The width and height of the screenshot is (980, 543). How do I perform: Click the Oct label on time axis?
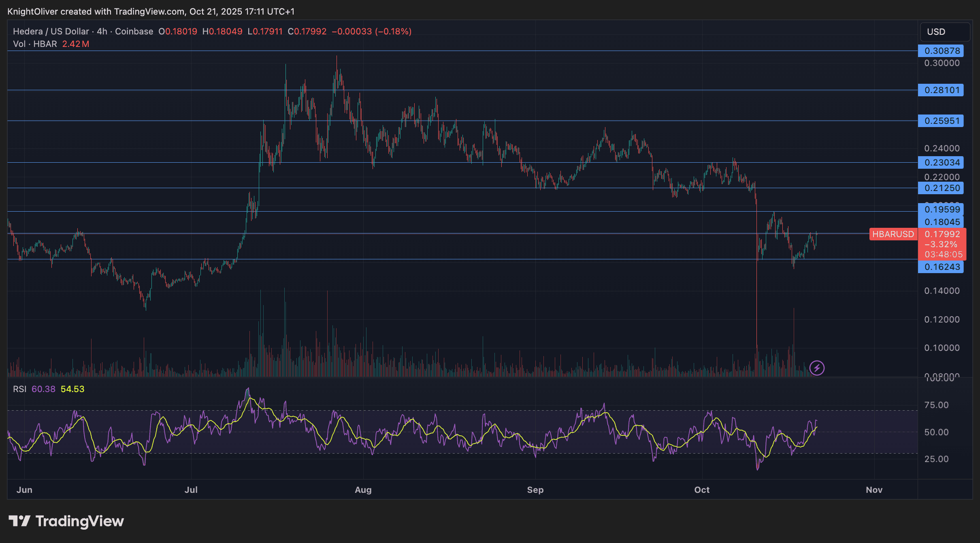click(x=701, y=490)
